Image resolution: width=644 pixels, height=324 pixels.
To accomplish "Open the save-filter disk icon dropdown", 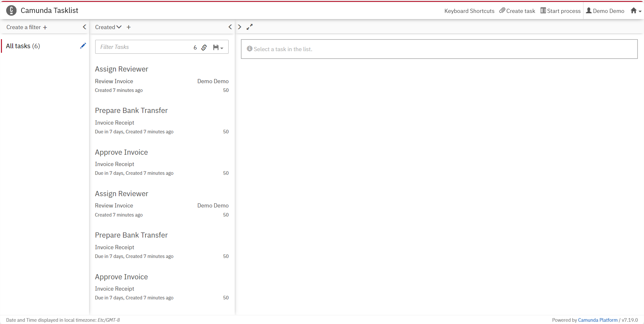I will pyautogui.click(x=218, y=48).
